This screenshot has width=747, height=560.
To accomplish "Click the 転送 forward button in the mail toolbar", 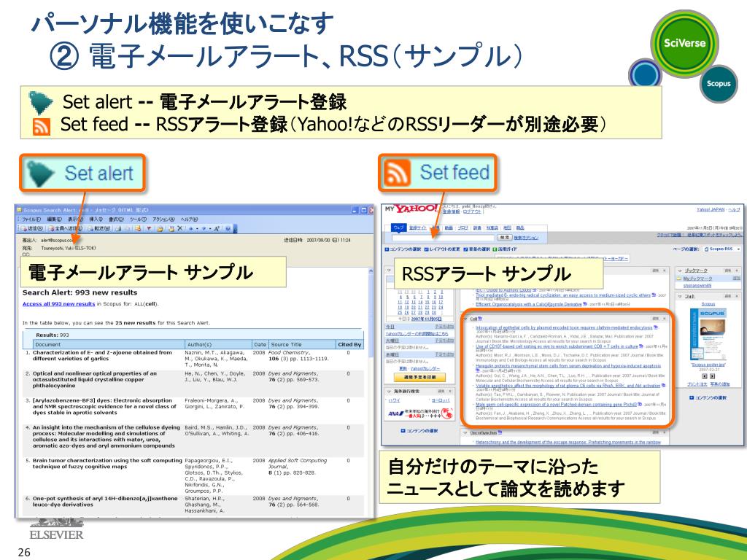I will pyautogui.click(x=98, y=228).
